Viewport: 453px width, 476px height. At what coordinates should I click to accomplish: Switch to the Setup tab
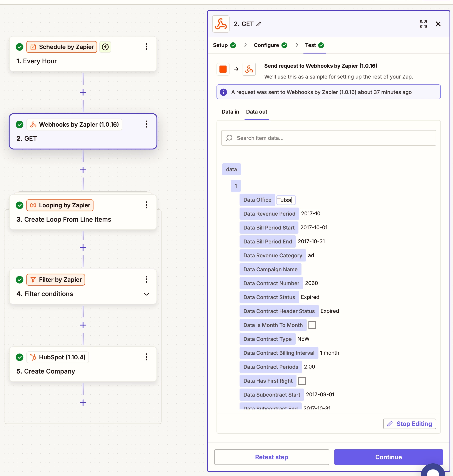point(224,45)
